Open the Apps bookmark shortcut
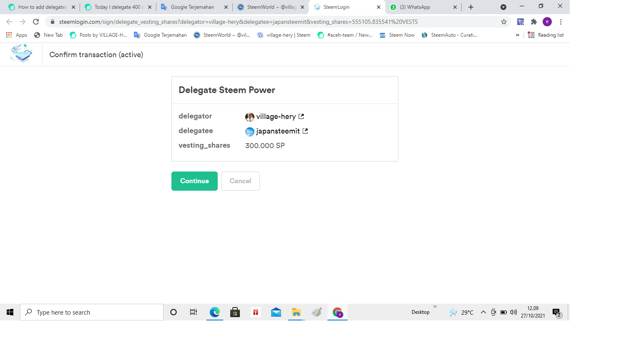Viewport: 644px width, 348px height. (x=17, y=35)
